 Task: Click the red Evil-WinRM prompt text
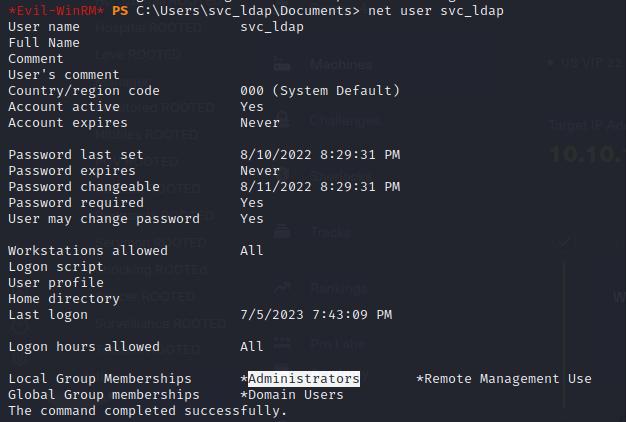point(56,10)
